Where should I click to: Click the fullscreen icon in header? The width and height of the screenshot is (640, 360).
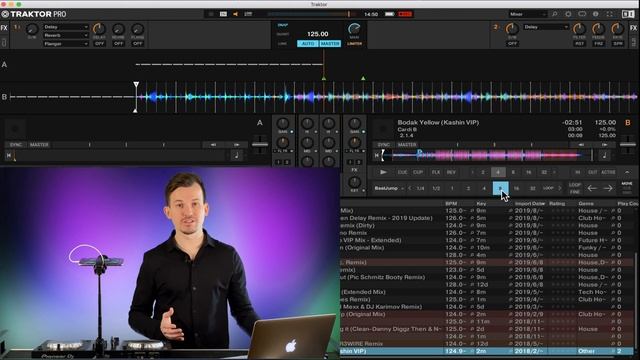tap(609, 14)
